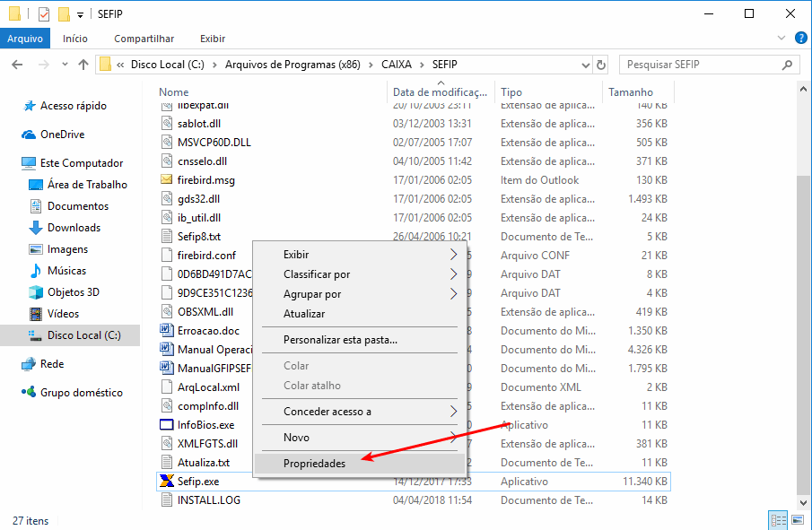Open Novo submenu in context menu
Viewport: 812px width, 530px height.
[x=360, y=438]
